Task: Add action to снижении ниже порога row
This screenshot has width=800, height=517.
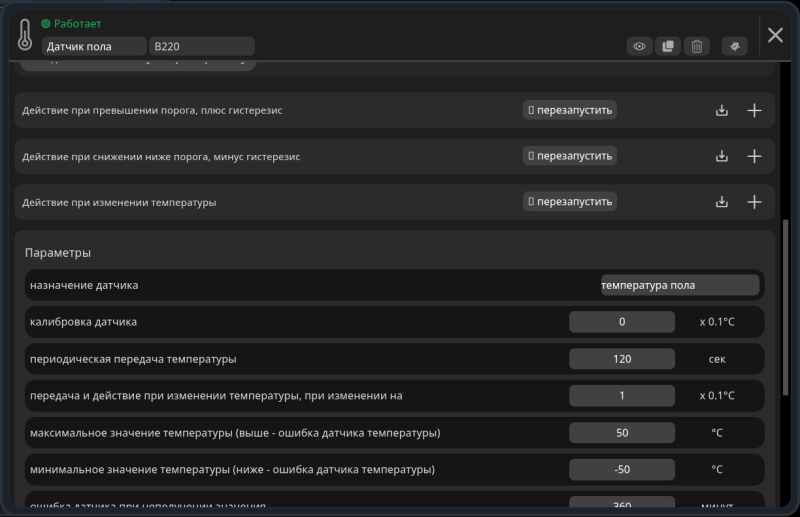Action: click(x=754, y=156)
